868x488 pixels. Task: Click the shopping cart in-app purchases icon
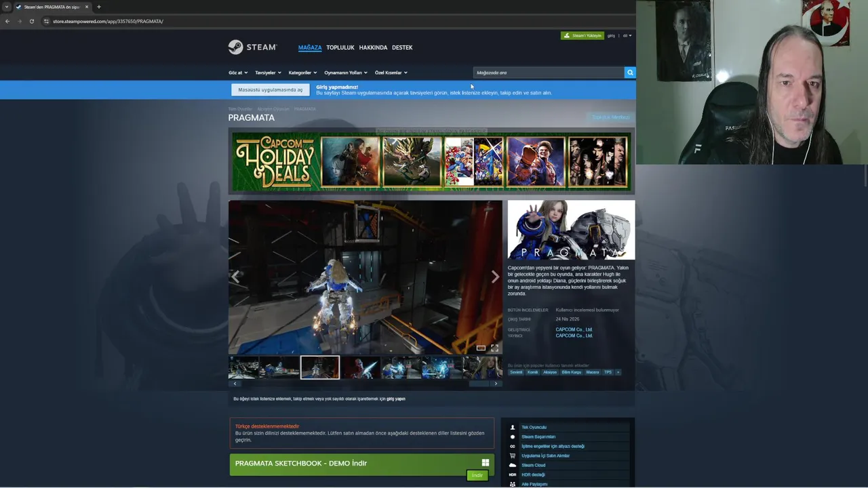[x=513, y=455]
